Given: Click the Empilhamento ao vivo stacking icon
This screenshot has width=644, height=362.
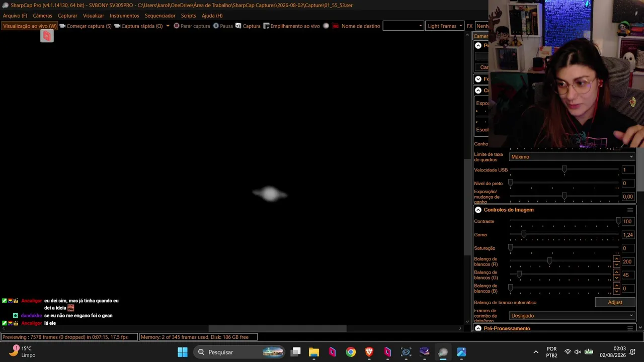Looking at the screenshot, I should pos(267,26).
